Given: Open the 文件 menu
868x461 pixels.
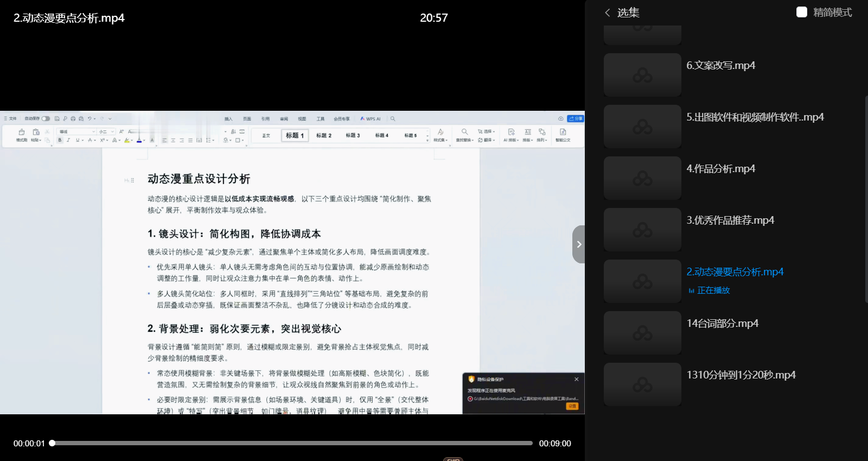Looking at the screenshot, I should click(11, 118).
